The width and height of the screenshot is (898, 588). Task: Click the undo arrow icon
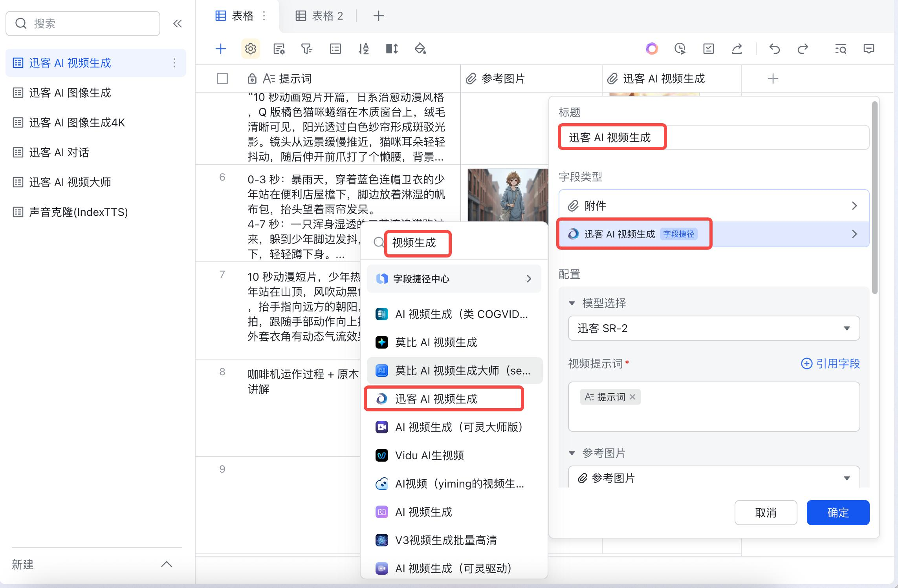tap(774, 49)
